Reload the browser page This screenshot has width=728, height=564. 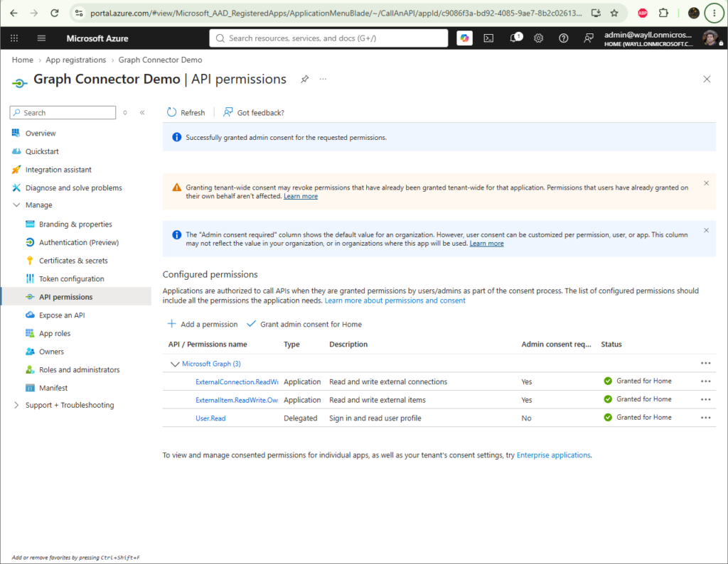pyautogui.click(x=54, y=13)
